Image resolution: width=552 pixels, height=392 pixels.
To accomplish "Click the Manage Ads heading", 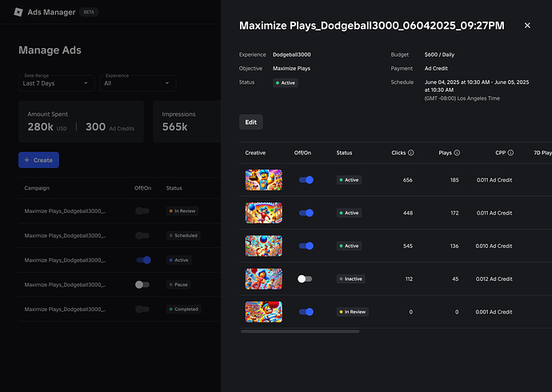I will pyautogui.click(x=50, y=50).
